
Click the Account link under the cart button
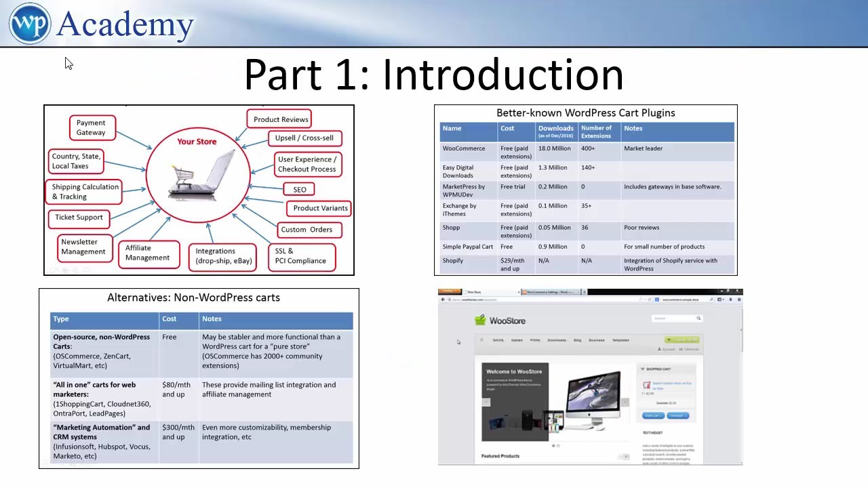pyautogui.click(x=667, y=349)
